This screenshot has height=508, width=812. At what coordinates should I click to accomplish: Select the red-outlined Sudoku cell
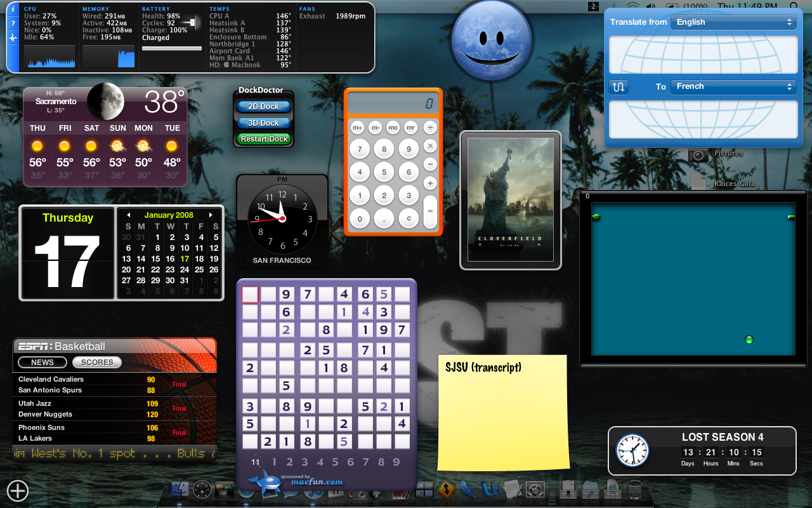251,294
